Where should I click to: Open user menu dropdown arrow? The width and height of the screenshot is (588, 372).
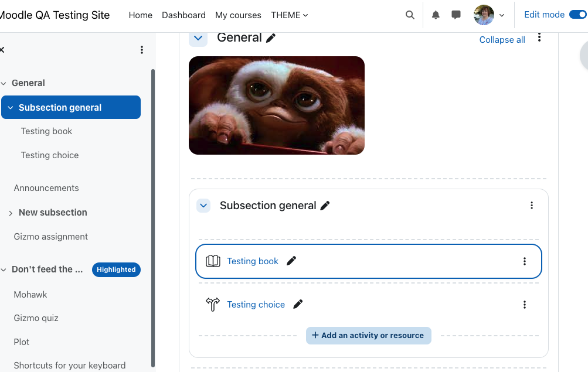(x=502, y=15)
